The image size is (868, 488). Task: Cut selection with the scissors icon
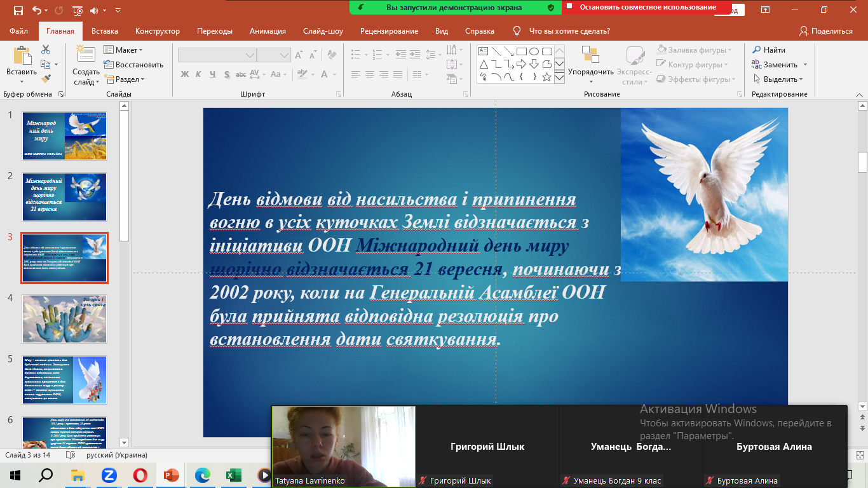point(46,50)
